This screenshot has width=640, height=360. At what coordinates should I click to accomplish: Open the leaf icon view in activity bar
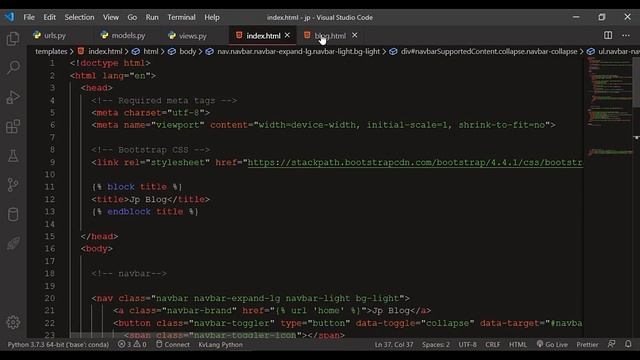(13, 244)
